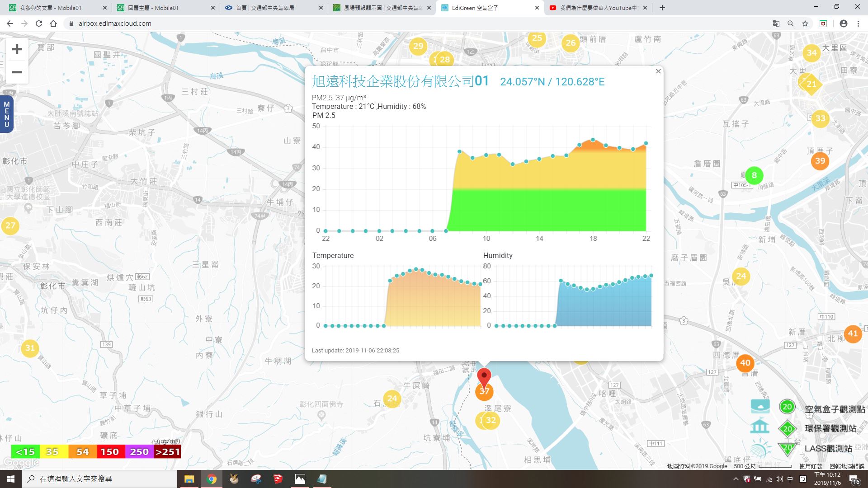The image size is (868, 488).
Task: Select the orange station marker 41
Action: coord(853,334)
